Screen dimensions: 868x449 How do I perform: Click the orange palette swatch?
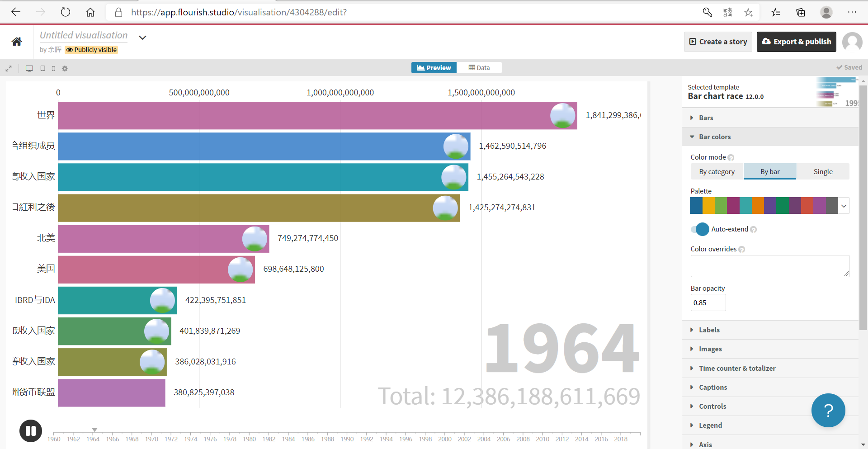point(758,206)
